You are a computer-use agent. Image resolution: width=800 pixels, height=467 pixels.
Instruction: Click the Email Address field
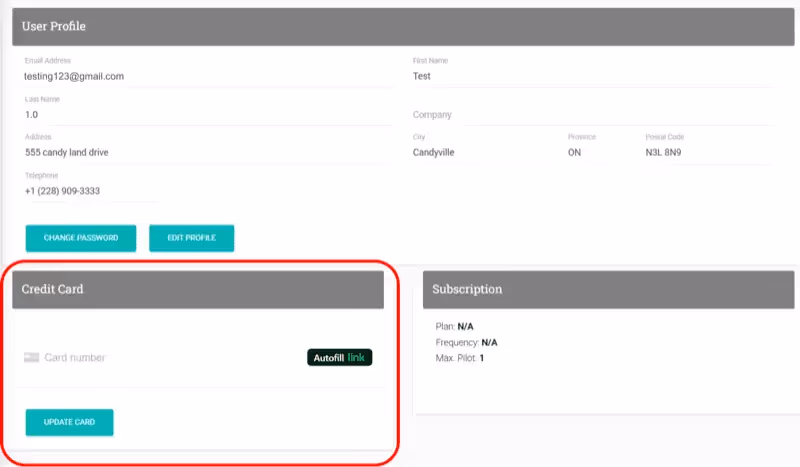point(200,76)
